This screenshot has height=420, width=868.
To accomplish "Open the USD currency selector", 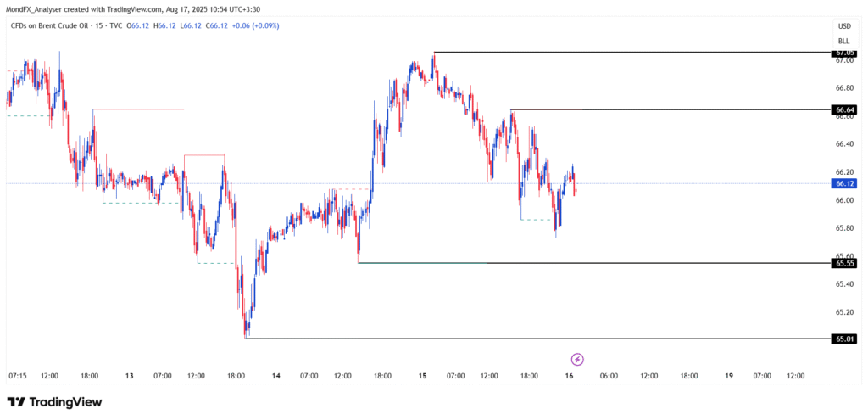I will (843, 26).
